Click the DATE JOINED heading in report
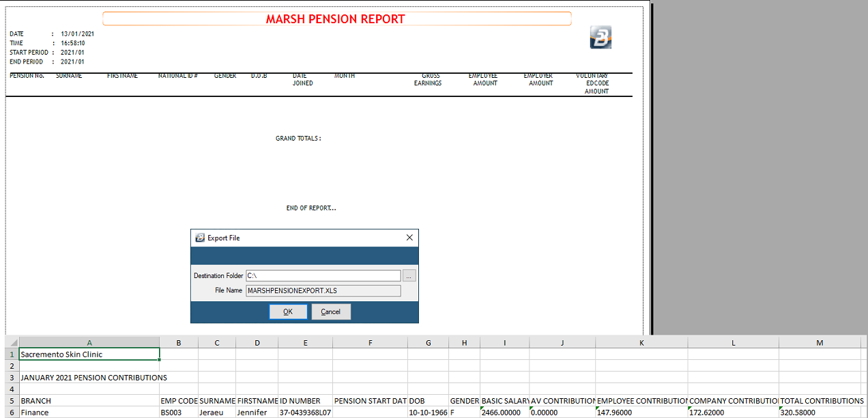Image resolution: width=868 pixels, height=418 pixels. click(x=303, y=79)
